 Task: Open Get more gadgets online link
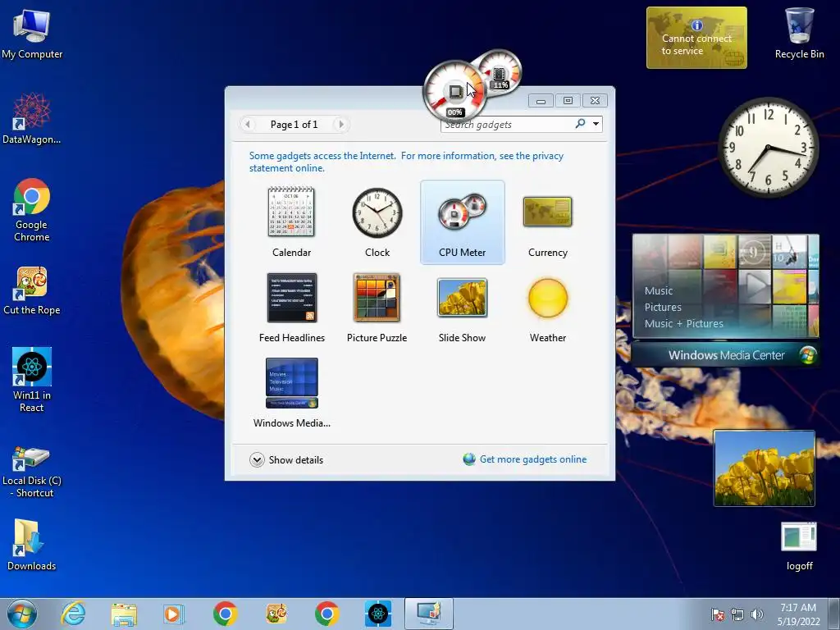click(533, 459)
